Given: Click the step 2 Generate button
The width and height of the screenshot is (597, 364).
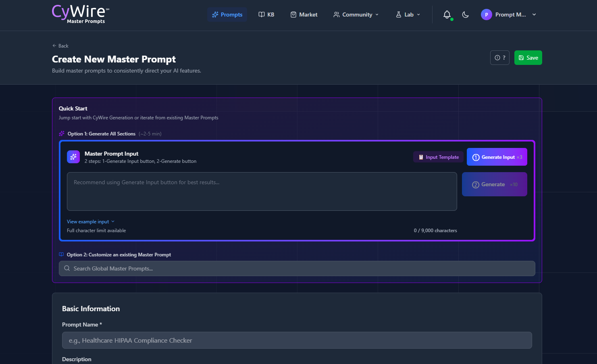Looking at the screenshot, I should pyautogui.click(x=495, y=184).
